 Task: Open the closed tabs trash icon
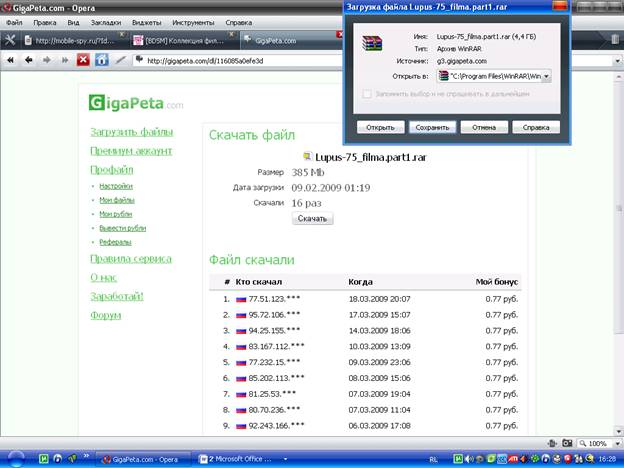click(x=615, y=39)
